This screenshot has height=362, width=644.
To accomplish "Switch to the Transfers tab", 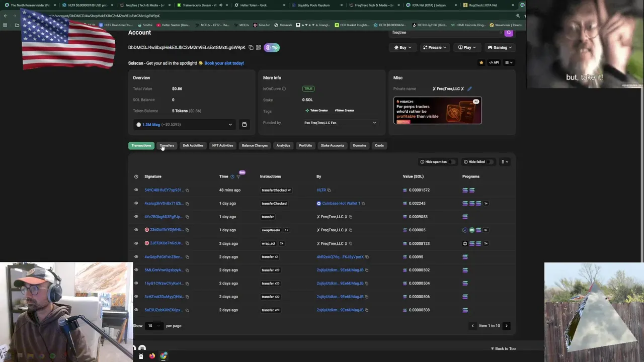I will pyautogui.click(x=167, y=145).
